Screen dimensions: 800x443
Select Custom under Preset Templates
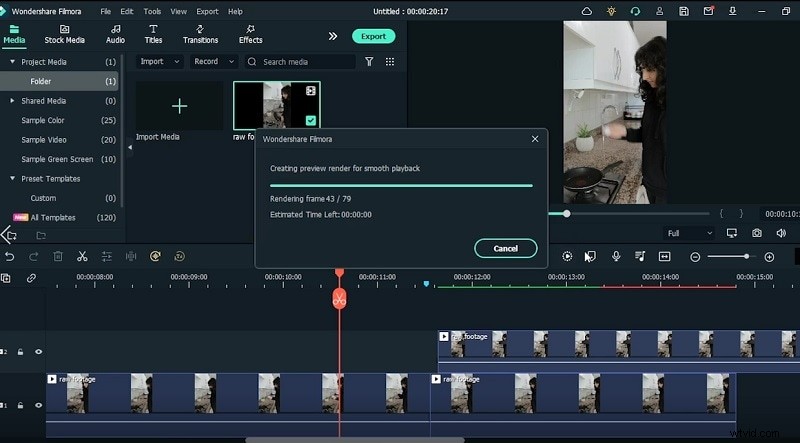point(43,198)
